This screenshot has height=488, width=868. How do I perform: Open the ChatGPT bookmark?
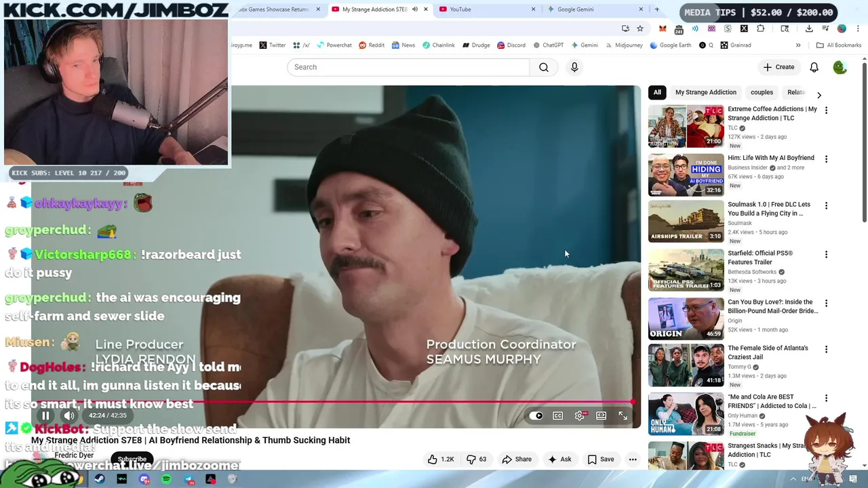coord(548,45)
